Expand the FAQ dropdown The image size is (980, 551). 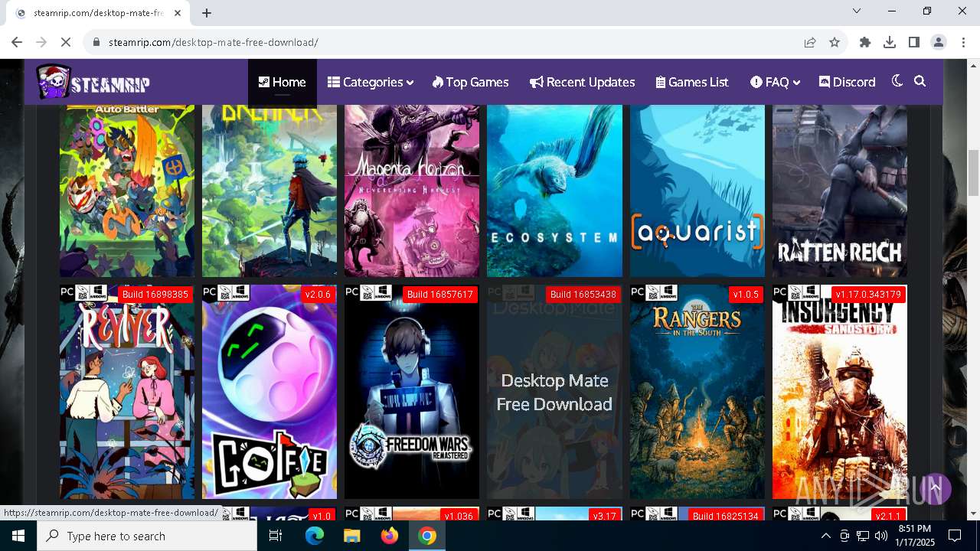tap(775, 82)
